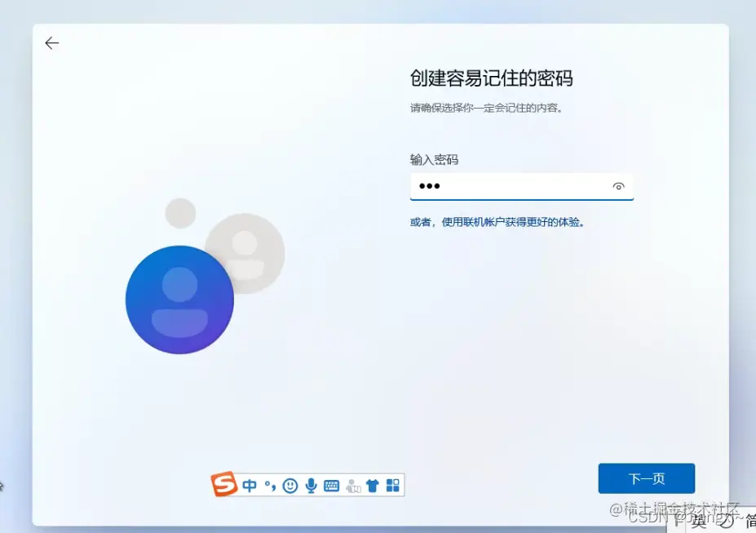Change Sogou skin via the shirt icon
Screen dimensions: 756x533
click(373, 485)
